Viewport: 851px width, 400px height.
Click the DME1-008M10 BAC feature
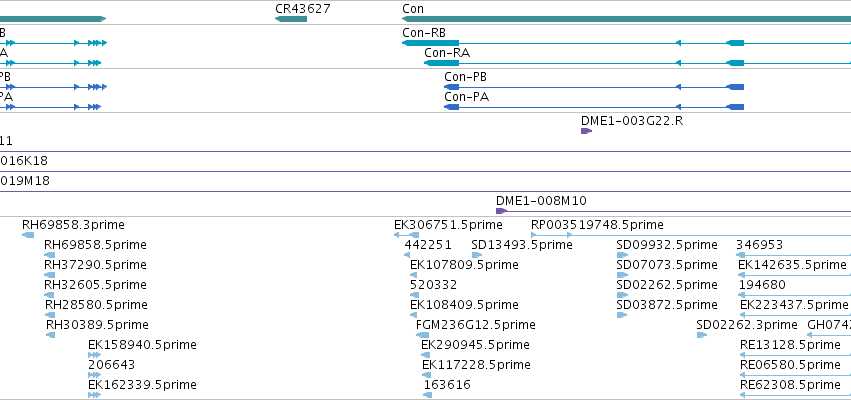click(674, 211)
